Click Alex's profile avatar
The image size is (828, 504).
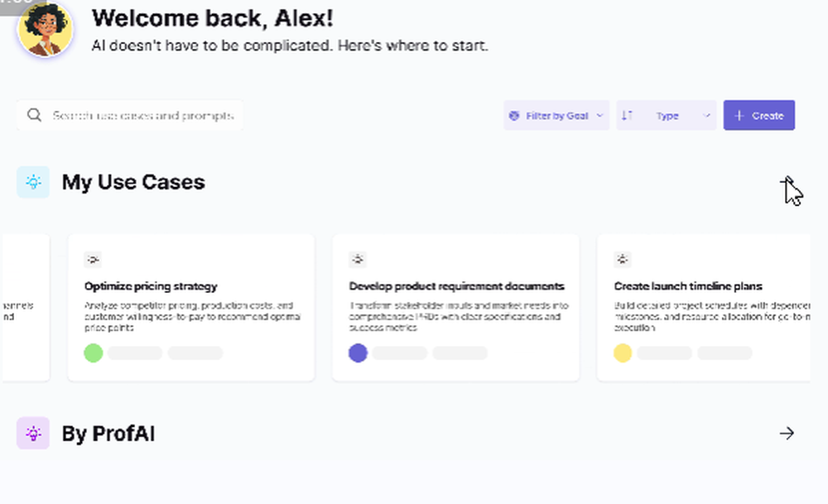[46, 29]
